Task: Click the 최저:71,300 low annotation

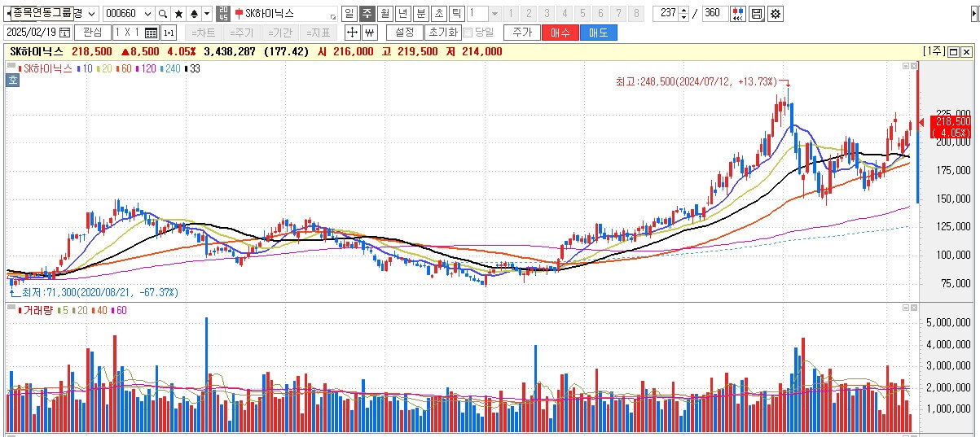Action: (99, 292)
